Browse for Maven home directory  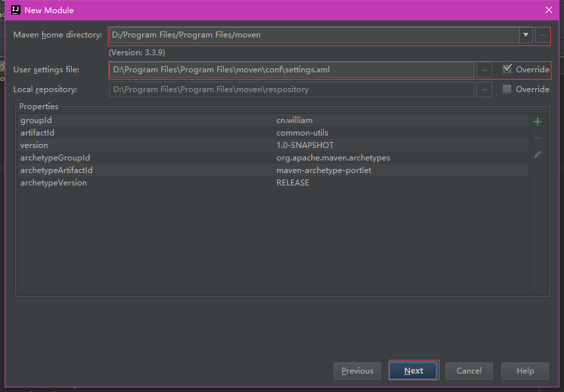pos(543,35)
